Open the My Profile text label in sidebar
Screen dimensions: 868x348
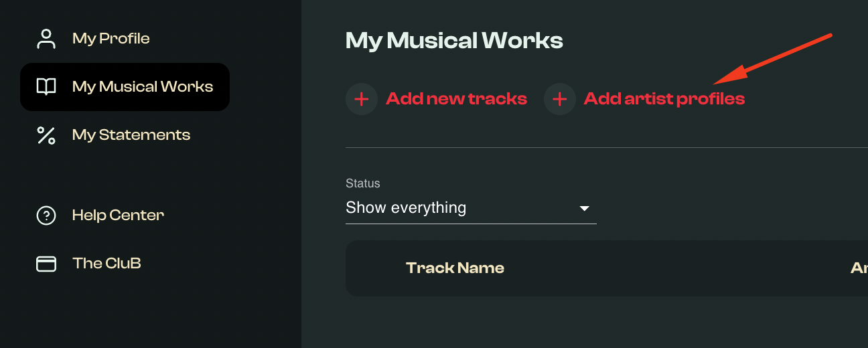coord(111,39)
